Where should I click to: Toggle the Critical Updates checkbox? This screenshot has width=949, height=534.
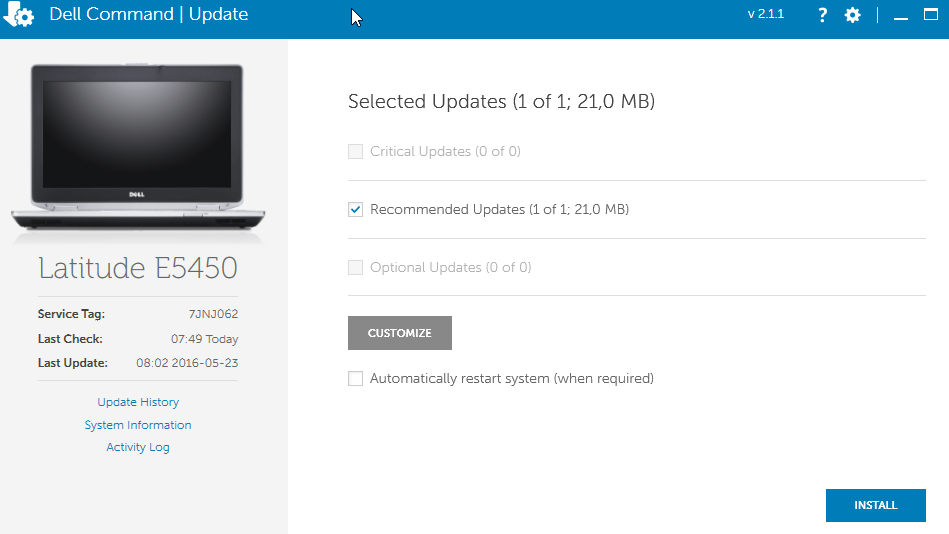point(355,152)
